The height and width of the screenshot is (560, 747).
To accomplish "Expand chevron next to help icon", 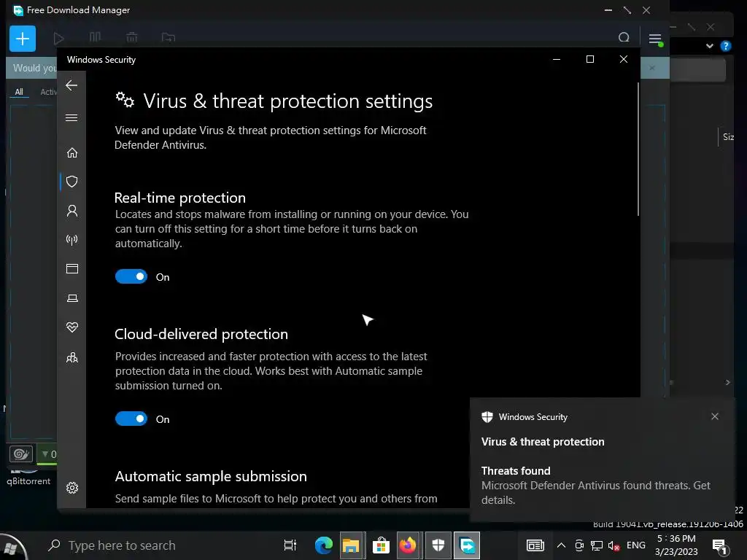I will point(710,46).
